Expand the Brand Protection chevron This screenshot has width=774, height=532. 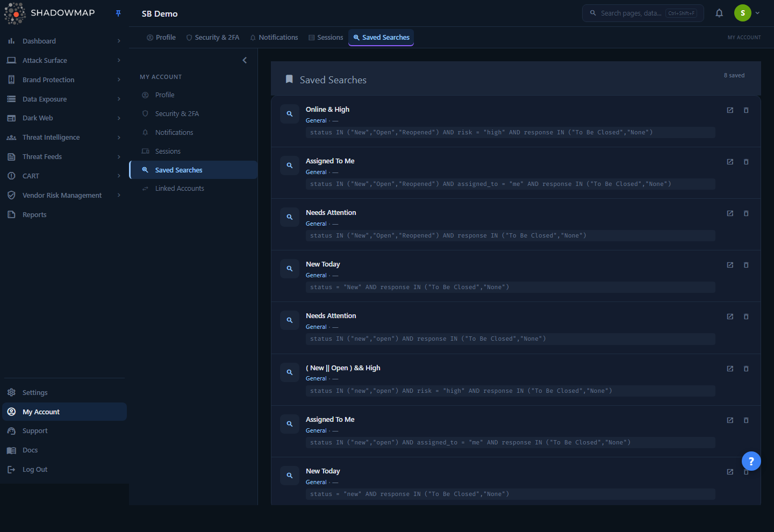coord(119,80)
